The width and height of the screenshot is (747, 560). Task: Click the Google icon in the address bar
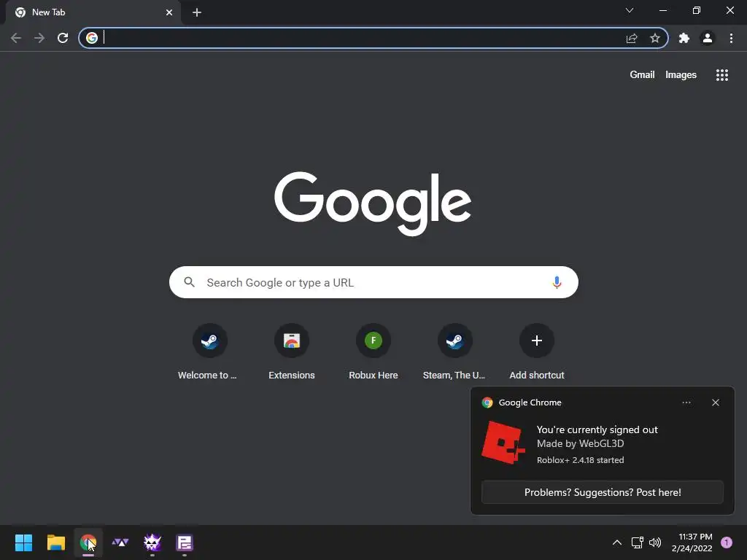(92, 38)
